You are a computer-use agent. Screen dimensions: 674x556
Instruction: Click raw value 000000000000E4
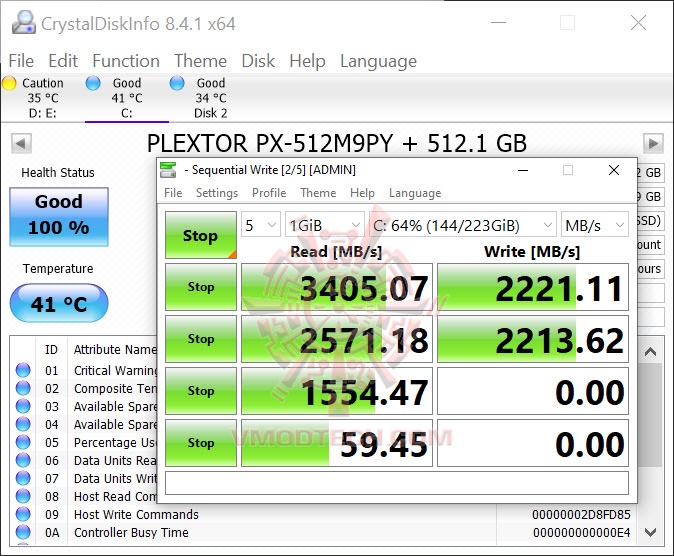click(581, 532)
